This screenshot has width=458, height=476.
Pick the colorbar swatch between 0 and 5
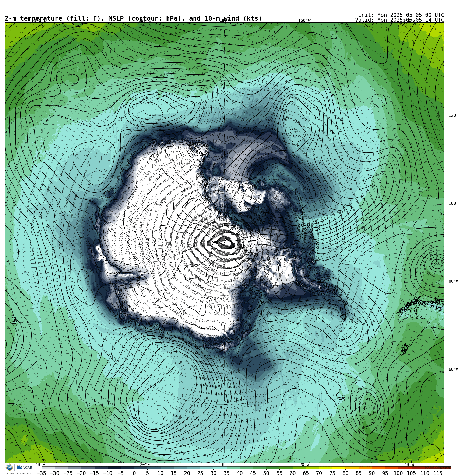(141, 468)
